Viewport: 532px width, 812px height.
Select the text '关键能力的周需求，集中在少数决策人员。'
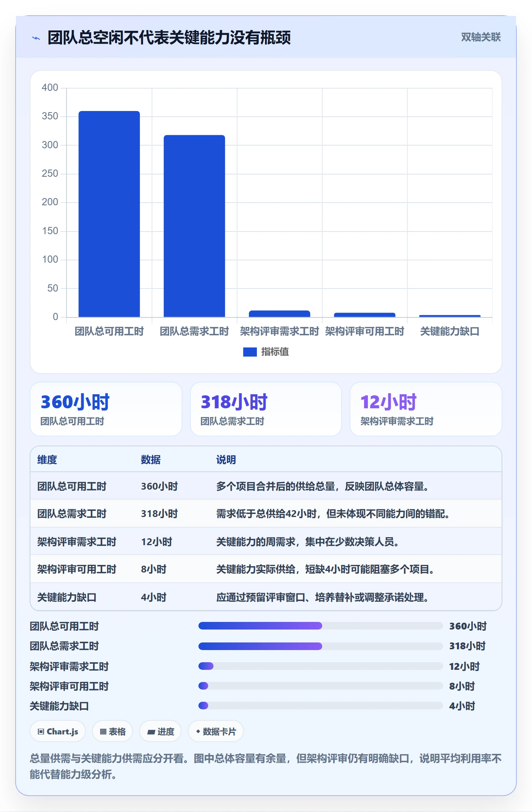coord(308,542)
